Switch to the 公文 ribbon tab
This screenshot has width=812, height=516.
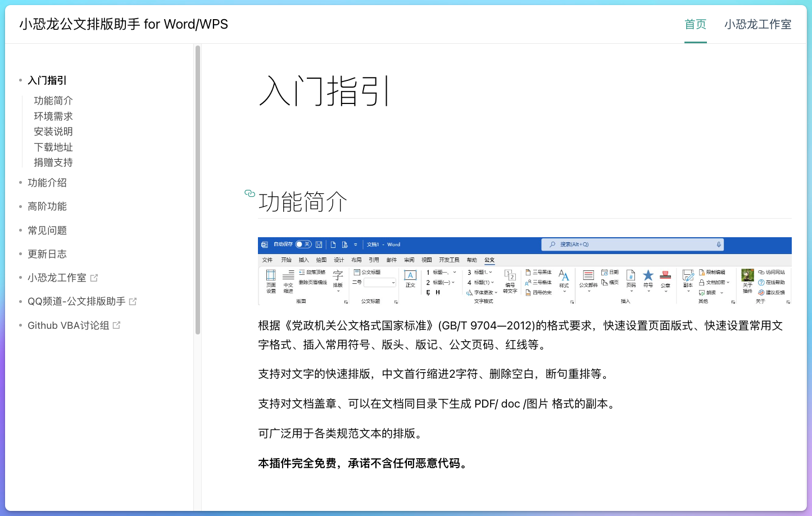489,260
